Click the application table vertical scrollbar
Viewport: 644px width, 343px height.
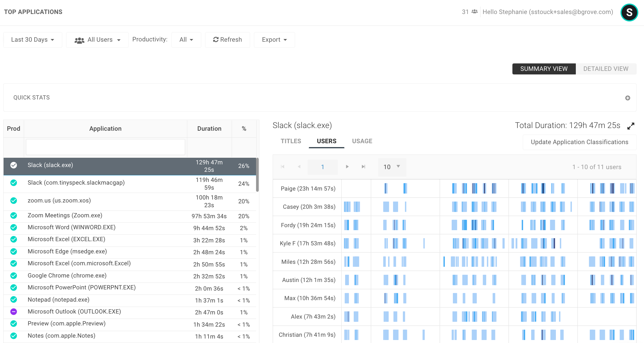point(258,175)
